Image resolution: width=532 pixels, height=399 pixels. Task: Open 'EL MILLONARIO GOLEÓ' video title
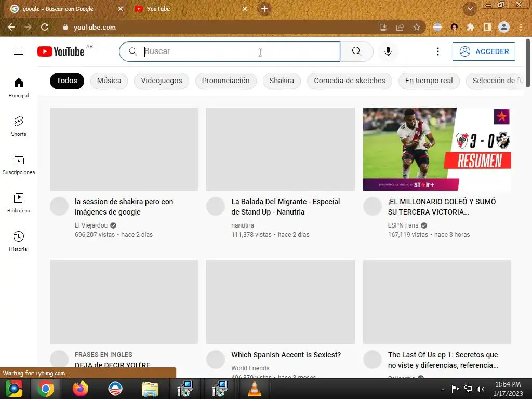tap(442, 207)
